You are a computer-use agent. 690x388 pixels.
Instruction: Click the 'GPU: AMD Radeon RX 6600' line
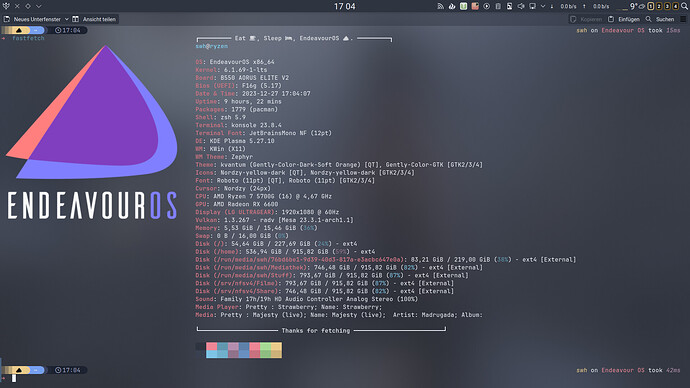pyautogui.click(x=237, y=205)
